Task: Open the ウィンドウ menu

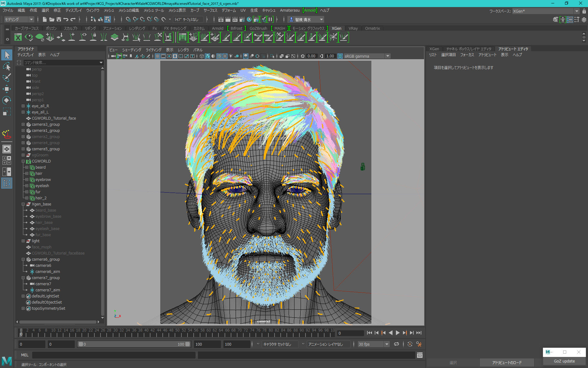Action: (x=93, y=10)
